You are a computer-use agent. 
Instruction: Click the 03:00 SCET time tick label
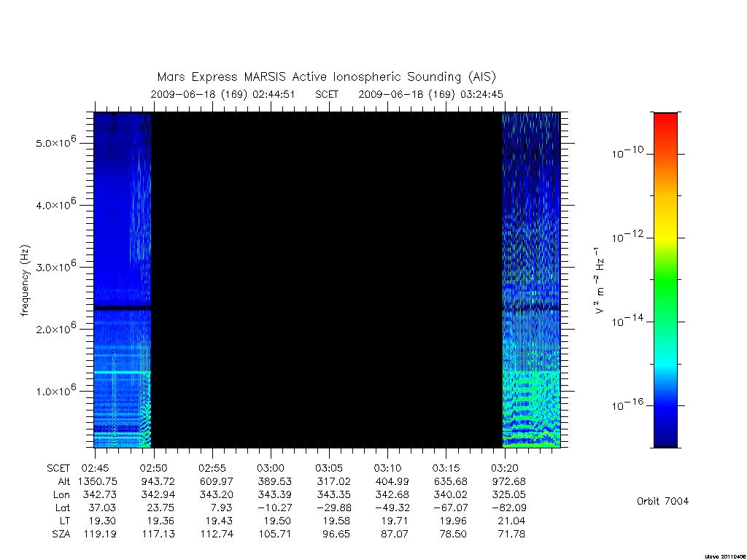271,468
